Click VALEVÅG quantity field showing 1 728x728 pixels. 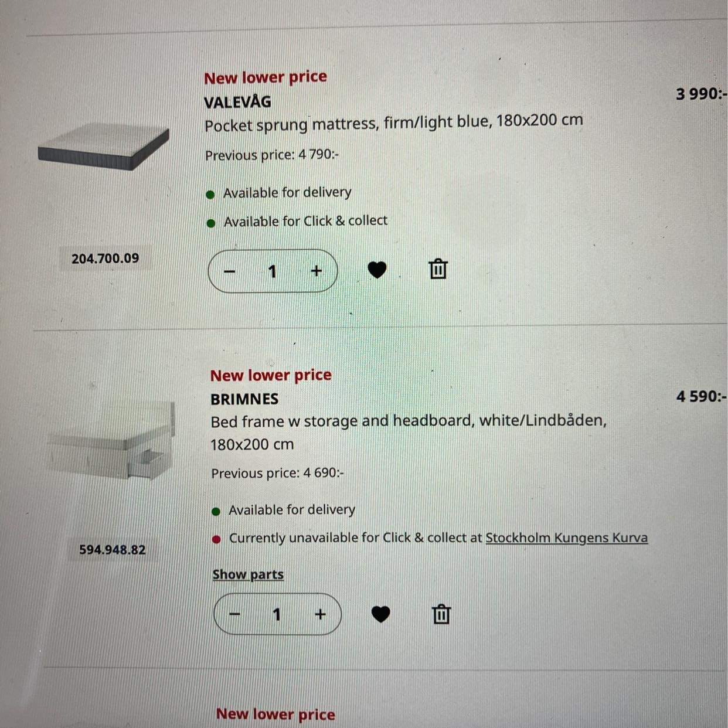pos(273,271)
